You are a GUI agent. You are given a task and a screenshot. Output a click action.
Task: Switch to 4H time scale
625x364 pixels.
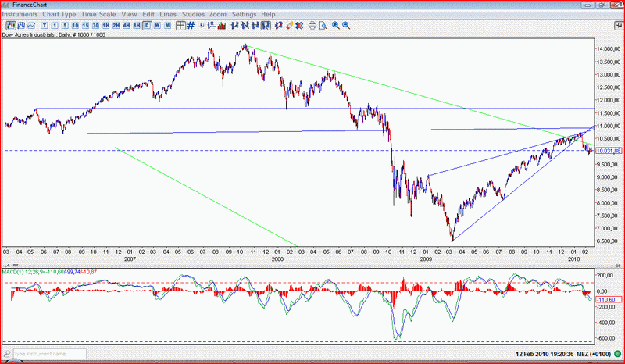(x=127, y=26)
